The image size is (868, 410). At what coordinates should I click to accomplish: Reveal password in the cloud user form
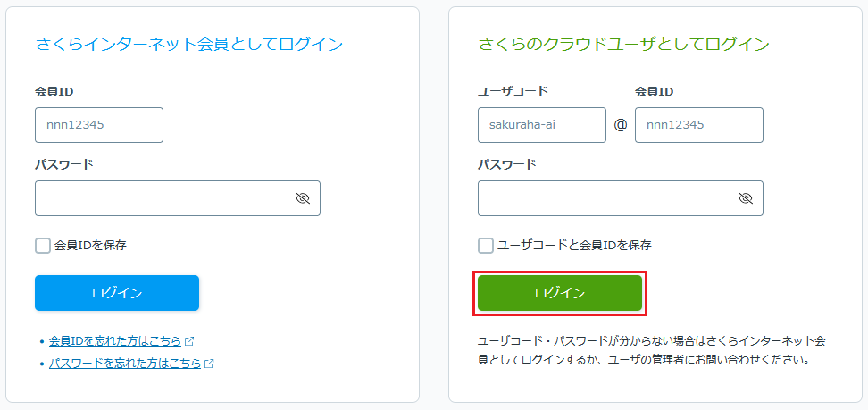coord(745,198)
